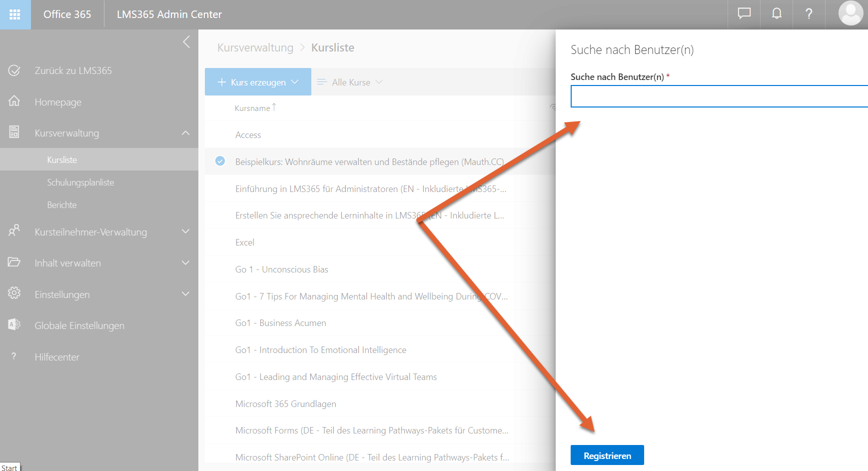
Task: Click the help question mark icon
Action: click(x=809, y=14)
